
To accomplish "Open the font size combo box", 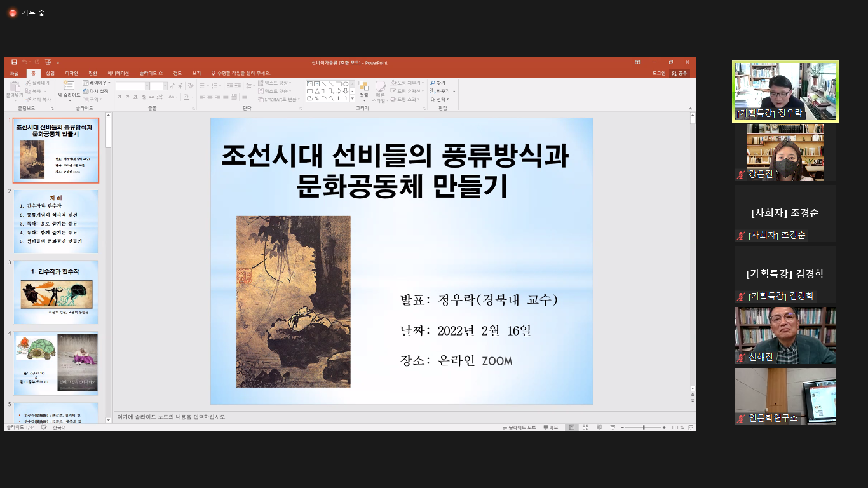I will pyautogui.click(x=158, y=86).
